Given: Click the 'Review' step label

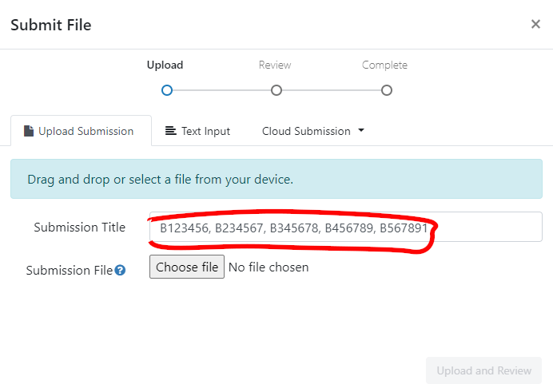Looking at the screenshot, I should [275, 65].
